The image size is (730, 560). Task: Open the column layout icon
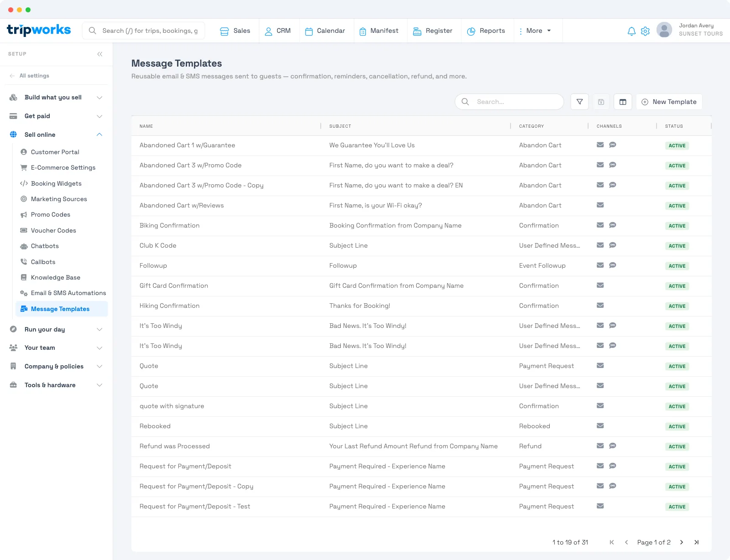[623, 102]
